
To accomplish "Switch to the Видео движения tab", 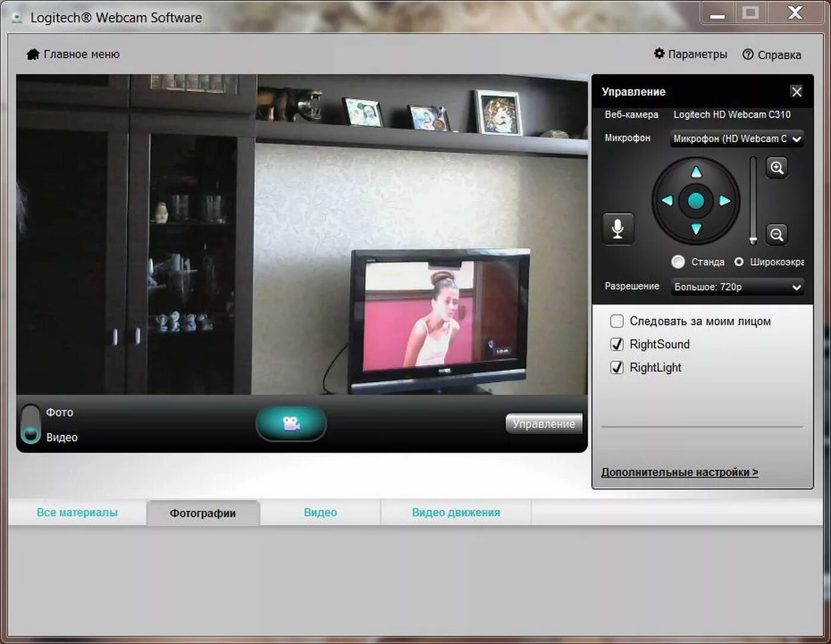I will pyautogui.click(x=456, y=512).
